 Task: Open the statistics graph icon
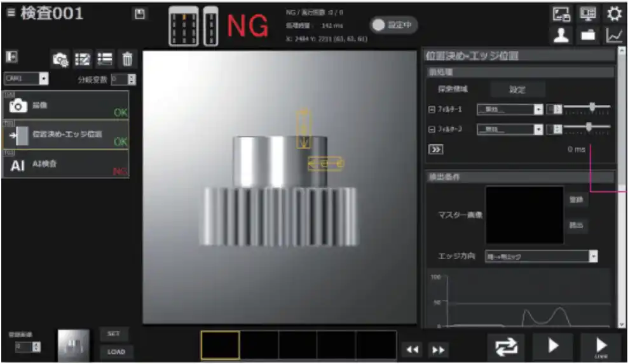point(614,36)
